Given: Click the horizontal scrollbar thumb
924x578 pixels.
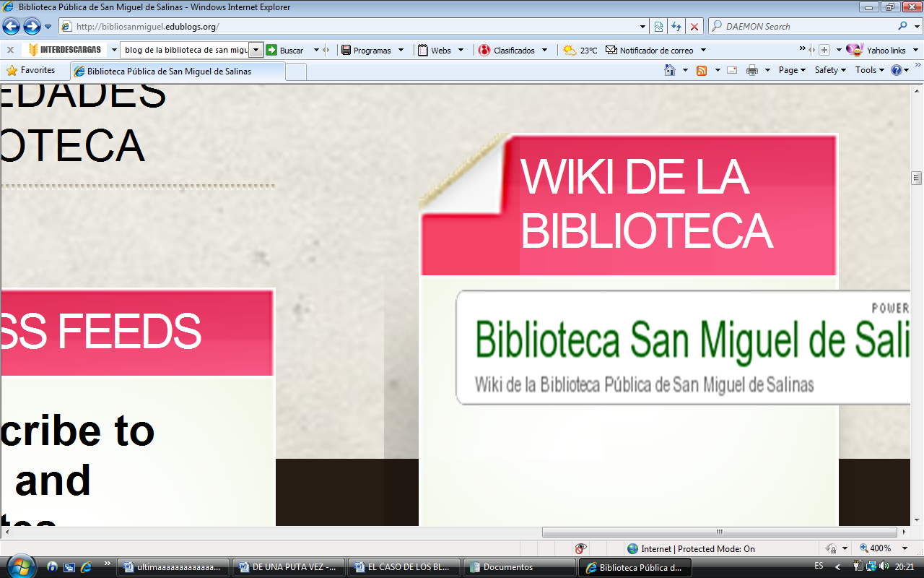Looking at the screenshot, I should click(719, 532).
